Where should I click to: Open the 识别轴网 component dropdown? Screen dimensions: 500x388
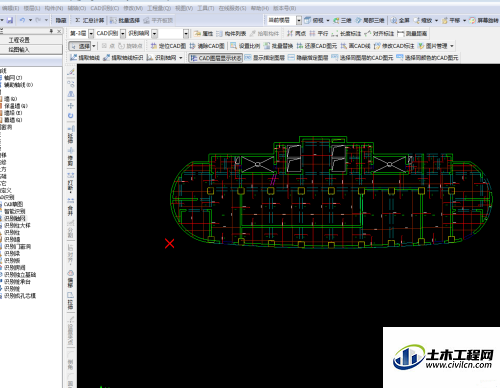point(142,33)
